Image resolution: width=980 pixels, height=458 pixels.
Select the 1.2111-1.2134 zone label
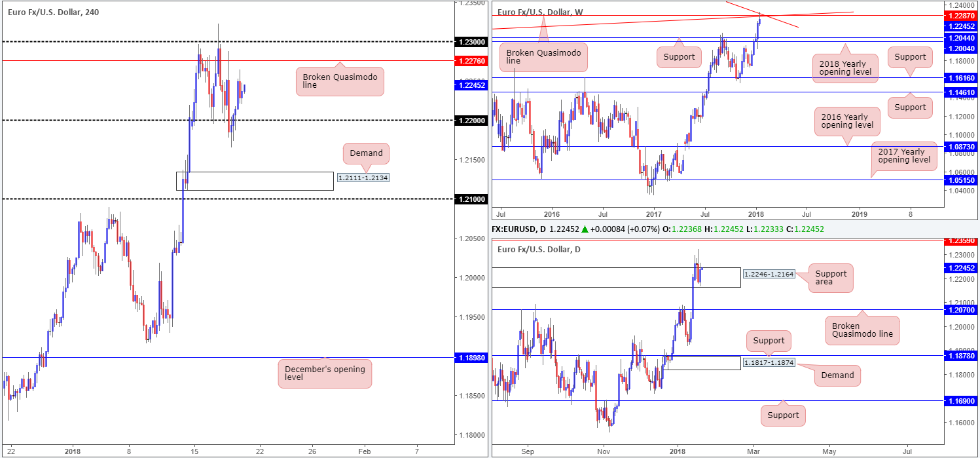point(363,178)
